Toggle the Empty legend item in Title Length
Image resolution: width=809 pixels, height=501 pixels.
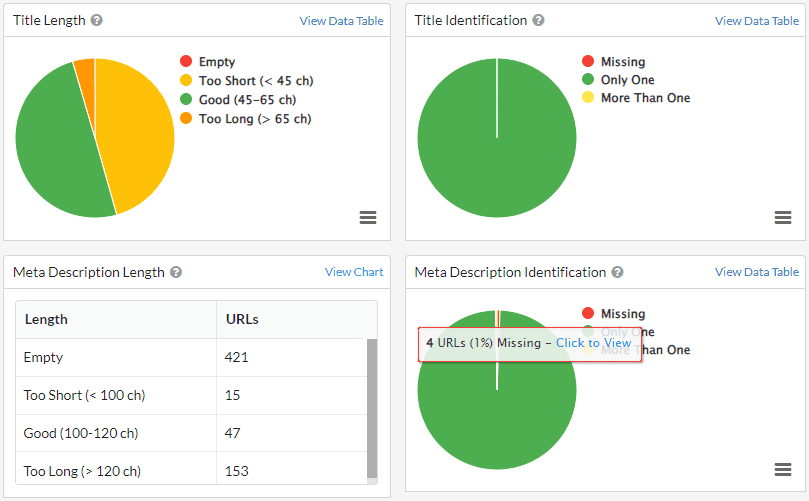click(207, 61)
